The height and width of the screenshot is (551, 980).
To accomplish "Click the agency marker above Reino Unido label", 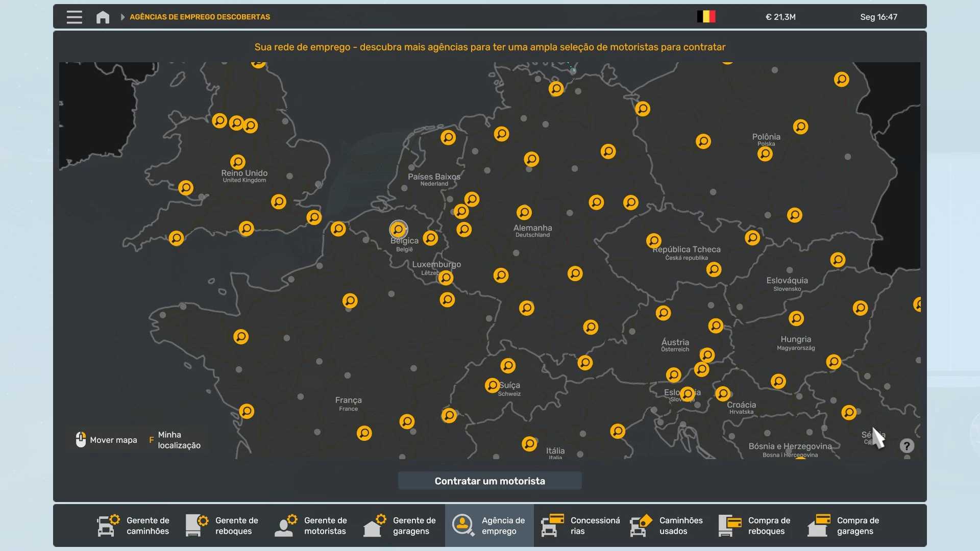I will (x=238, y=162).
